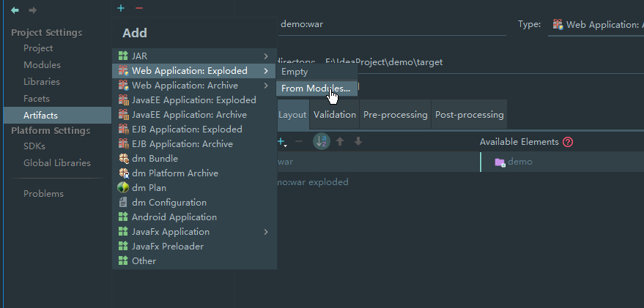The width and height of the screenshot is (644, 308).
Task: Click the back navigation arrow
Action: [15, 10]
